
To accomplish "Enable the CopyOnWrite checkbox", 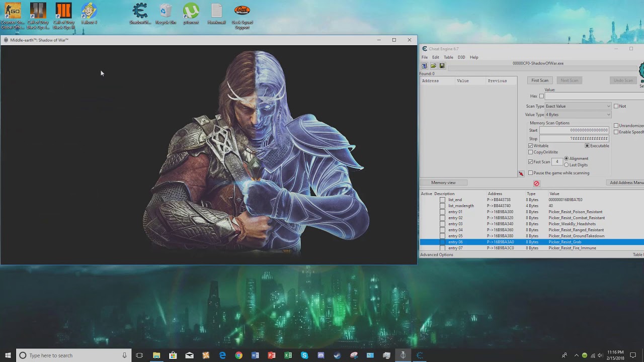I will pyautogui.click(x=530, y=152).
